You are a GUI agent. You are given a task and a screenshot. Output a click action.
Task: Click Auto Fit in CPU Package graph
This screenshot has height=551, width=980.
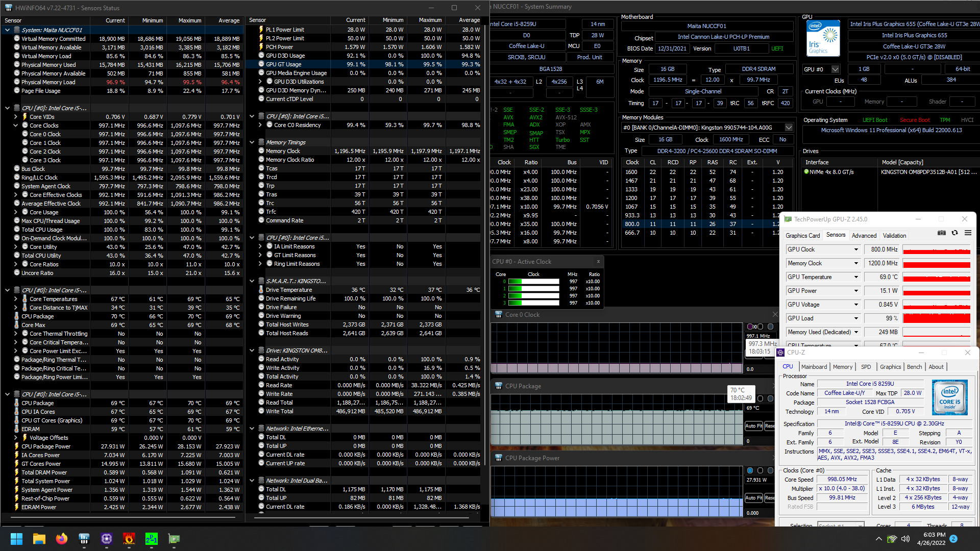(753, 426)
